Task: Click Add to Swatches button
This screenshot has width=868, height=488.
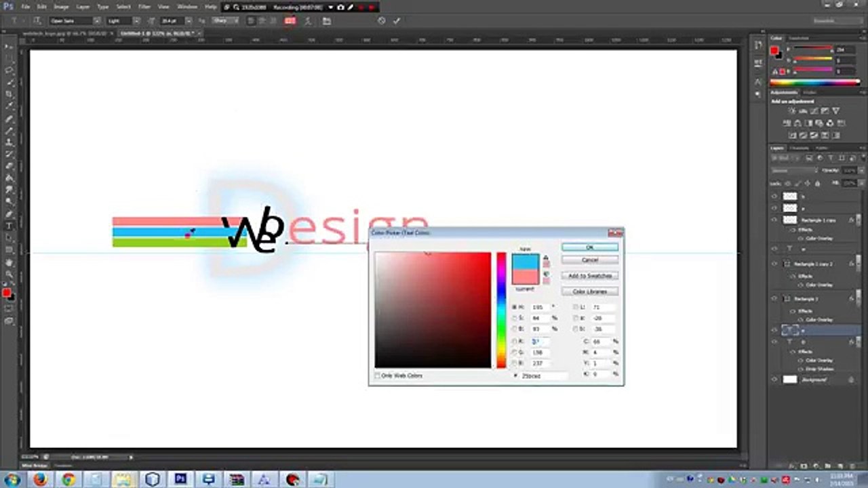Action: coord(590,276)
